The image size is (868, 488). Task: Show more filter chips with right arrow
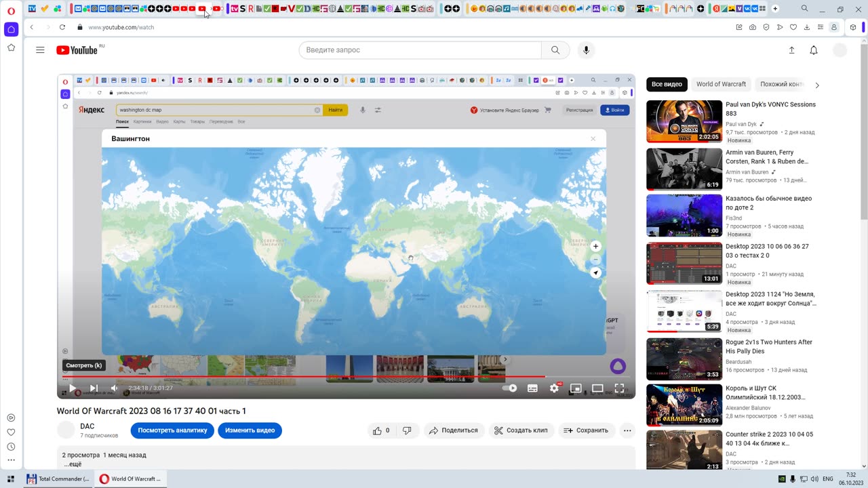817,85
